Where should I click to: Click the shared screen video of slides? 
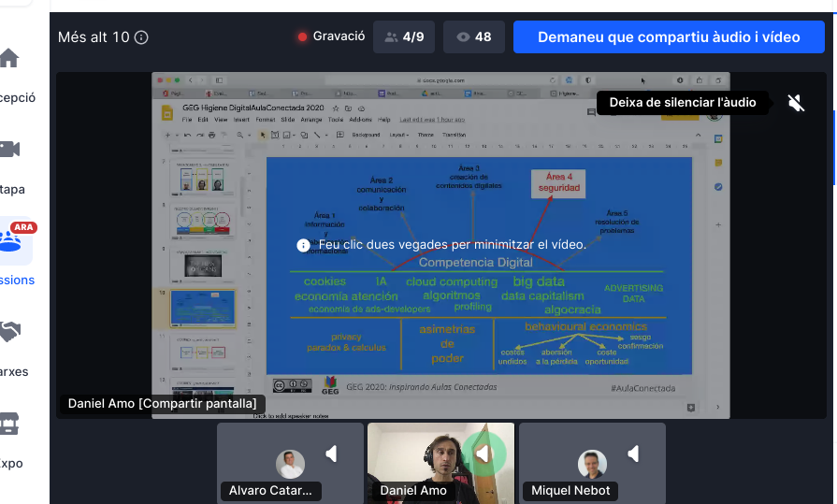[x=440, y=245]
